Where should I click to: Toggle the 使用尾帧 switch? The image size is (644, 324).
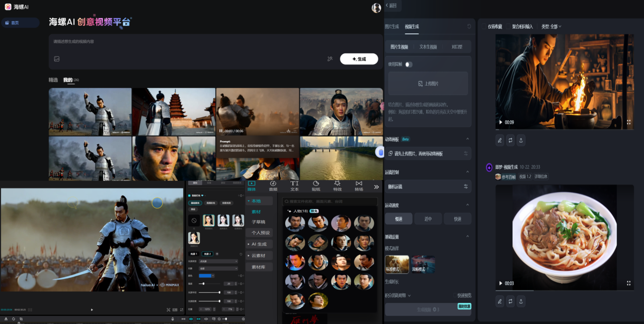(x=408, y=64)
